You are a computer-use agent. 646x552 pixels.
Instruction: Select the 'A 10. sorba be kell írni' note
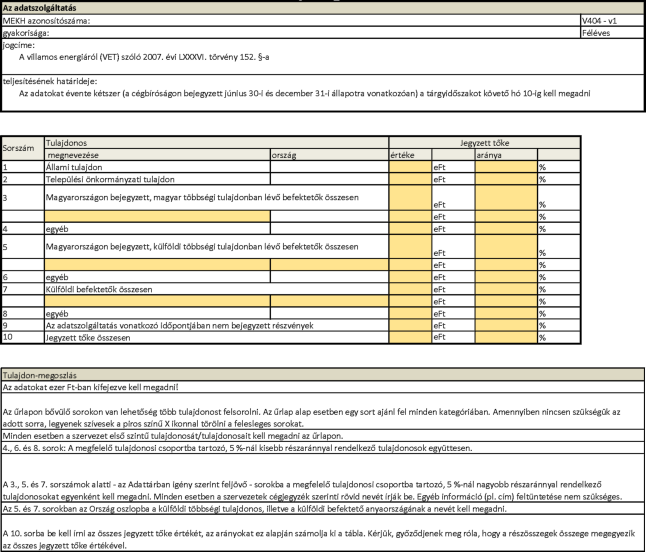pyautogui.click(x=322, y=533)
